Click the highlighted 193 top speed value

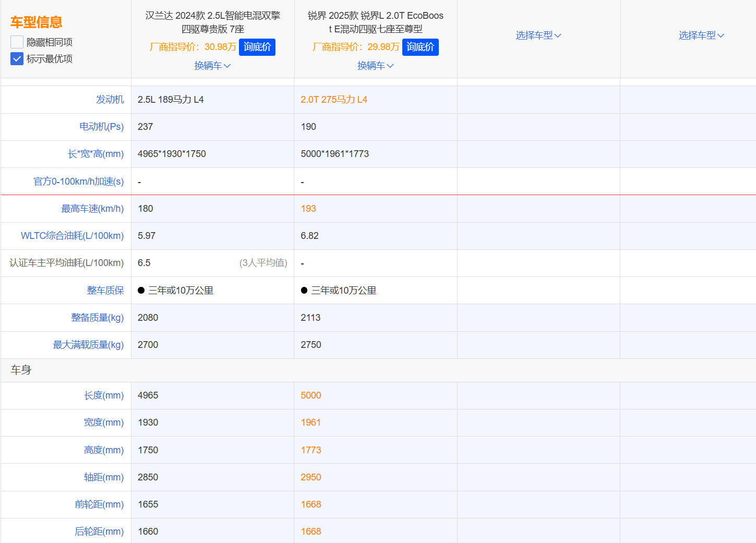(308, 209)
